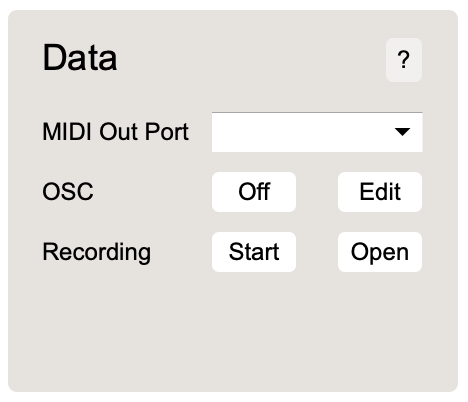This screenshot has height=402, width=468.
Task: Click empty area below the Recording row
Action: (x=233, y=330)
